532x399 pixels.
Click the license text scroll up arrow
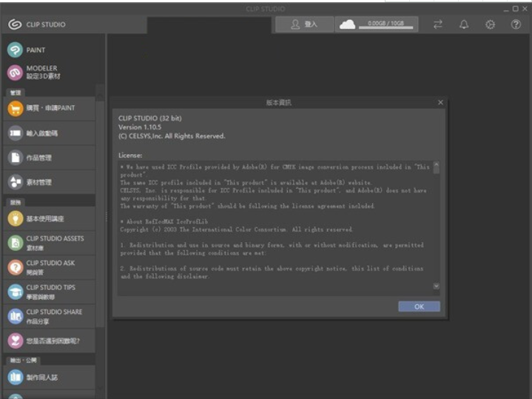point(437,165)
